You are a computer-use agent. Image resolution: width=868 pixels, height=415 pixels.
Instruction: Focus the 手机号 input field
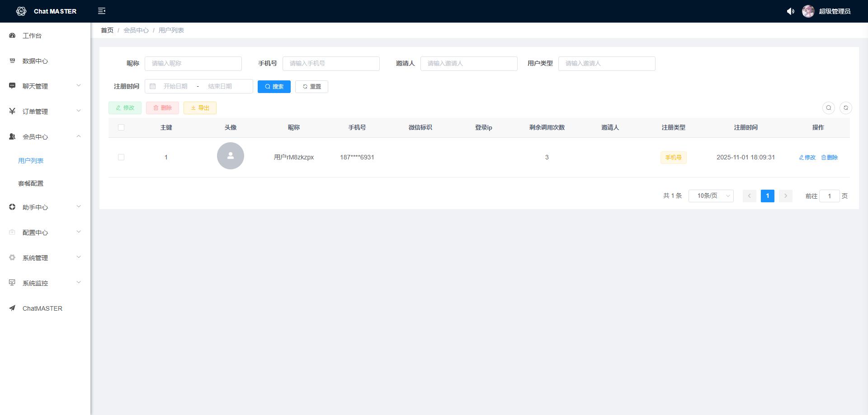[x=331, y=64]
